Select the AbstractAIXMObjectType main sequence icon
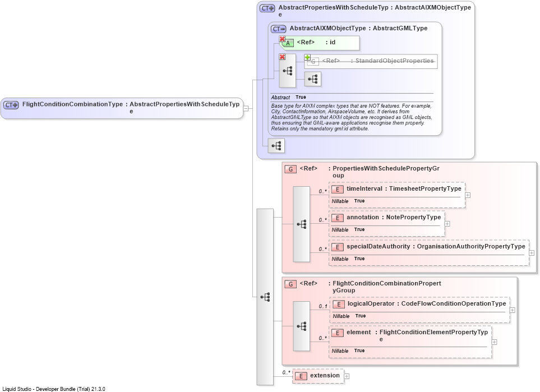Viewport: 540px width, 392px height. 288,71
